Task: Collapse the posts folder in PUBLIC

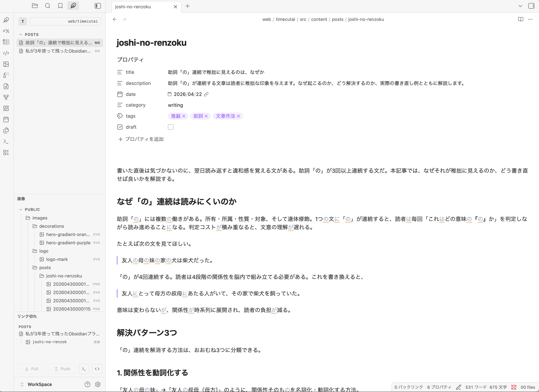Action: 42,268
